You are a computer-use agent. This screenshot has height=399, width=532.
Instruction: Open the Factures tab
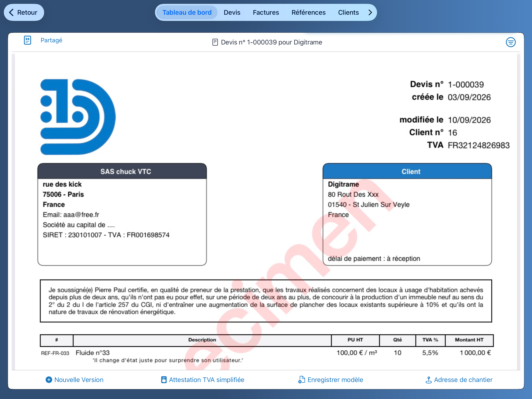pos(266,13)
